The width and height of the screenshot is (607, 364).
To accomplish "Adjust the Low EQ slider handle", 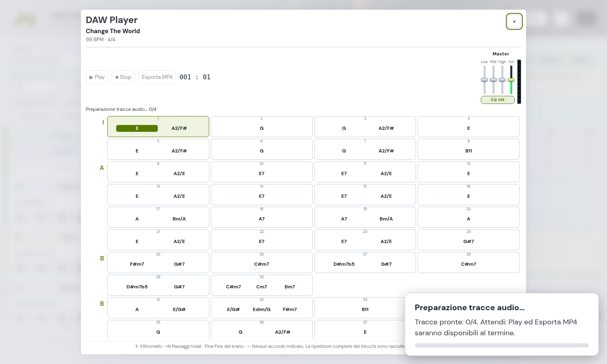I will click(x=484, y=80).
